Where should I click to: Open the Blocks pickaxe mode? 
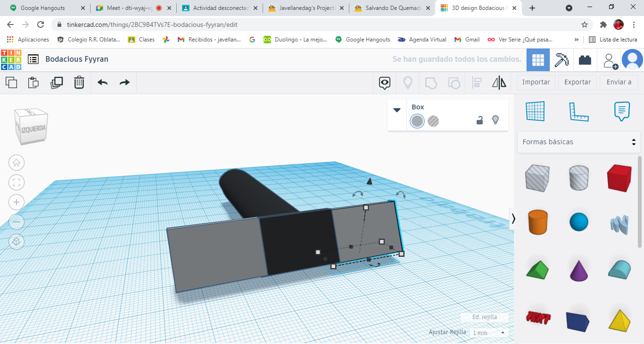[561, 60]
